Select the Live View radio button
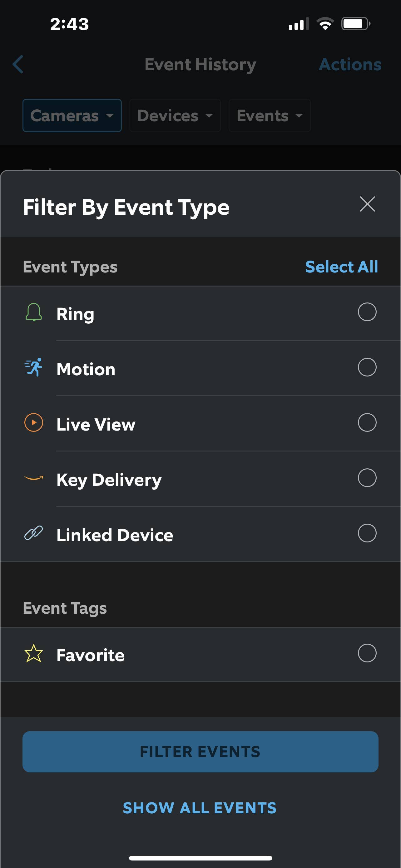 [x=367, y=422]
